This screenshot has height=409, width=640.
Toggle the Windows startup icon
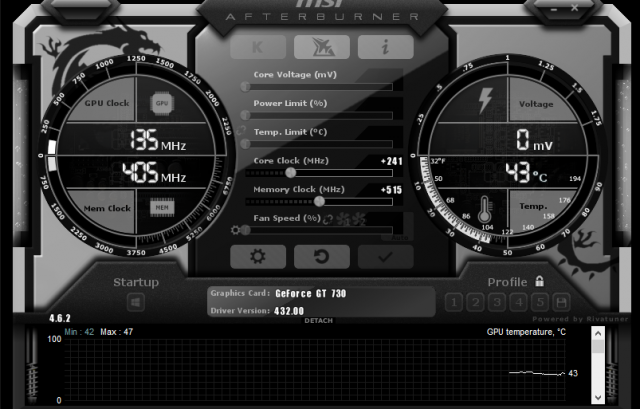click(136, 302)
